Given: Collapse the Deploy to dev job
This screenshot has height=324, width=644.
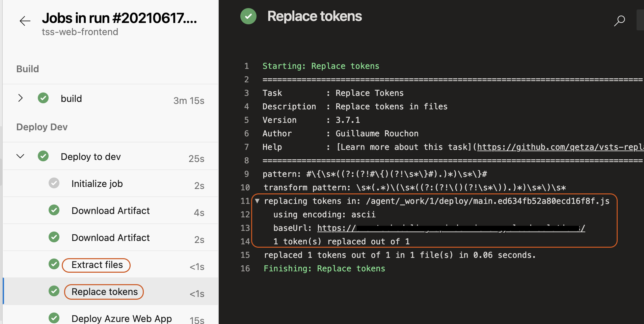Looking at the screenshot, I should tap(20, 156).
